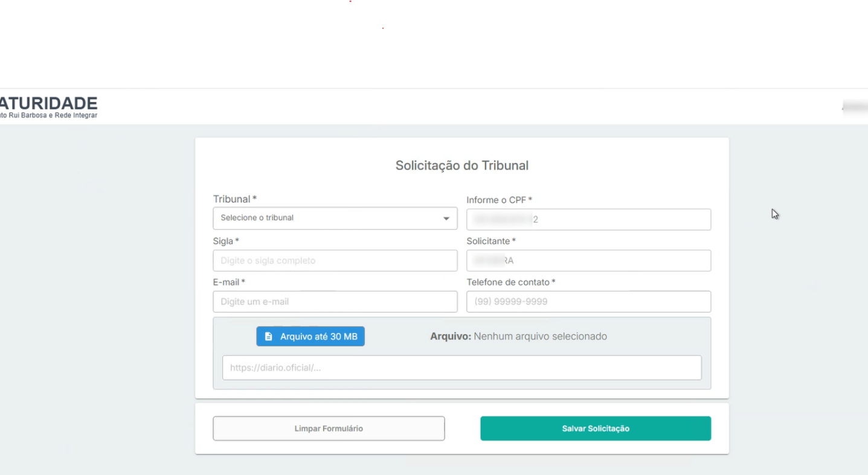Open the 'Selecione o tribunal' combo box
This screenshot has height=475, width=868.
(x=326, y=218)
